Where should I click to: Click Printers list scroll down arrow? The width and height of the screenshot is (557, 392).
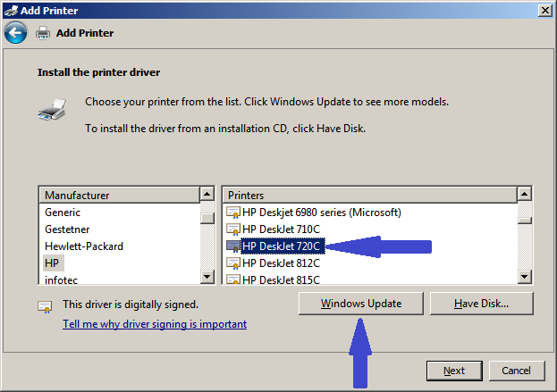524,276
